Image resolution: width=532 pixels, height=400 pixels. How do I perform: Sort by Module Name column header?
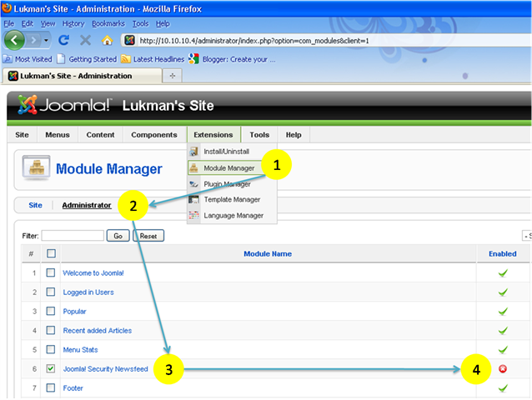click(x=268, y=253)
